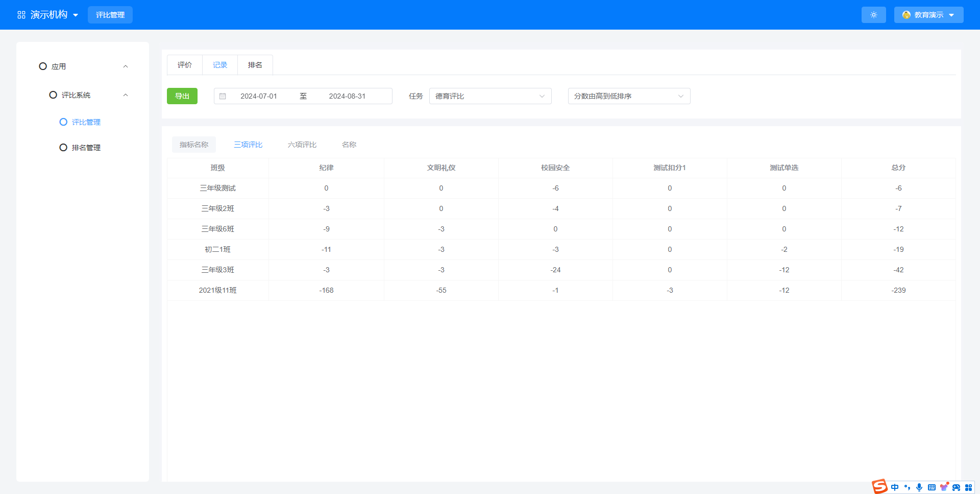The width and height of the screenshot is (980, 494).
Task: Click the calendar icon in date range
Action: click(x=223, y=96)
